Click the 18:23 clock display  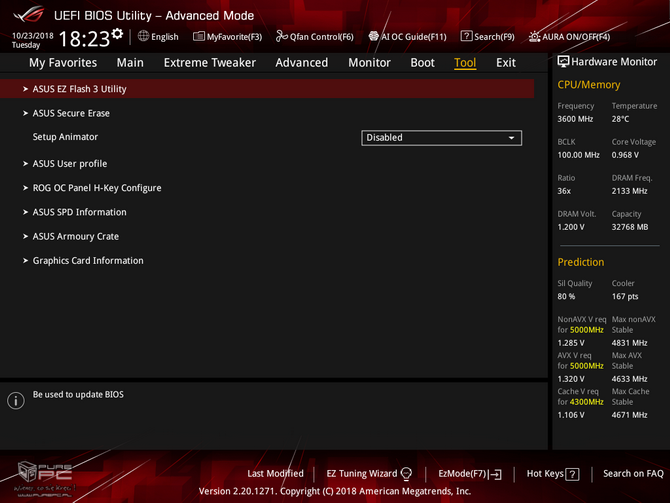(x=84, y=39)
